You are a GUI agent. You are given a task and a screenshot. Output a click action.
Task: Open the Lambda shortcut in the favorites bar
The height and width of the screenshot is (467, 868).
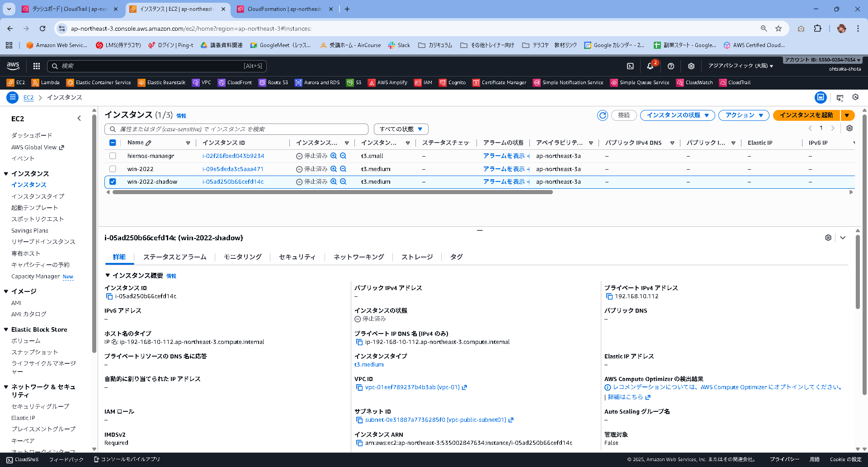tap(46, 82)
